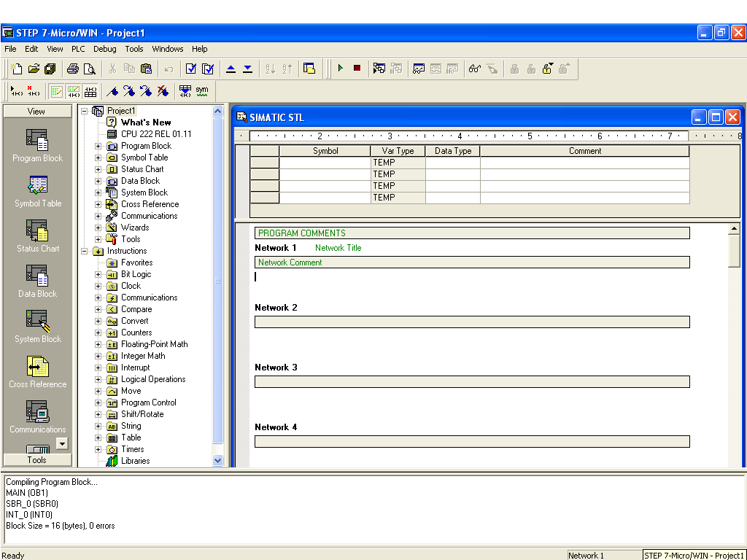This screenshot has height=560, width=747.
Task: Click the Open Project folder icon
Action: point(34,69)
